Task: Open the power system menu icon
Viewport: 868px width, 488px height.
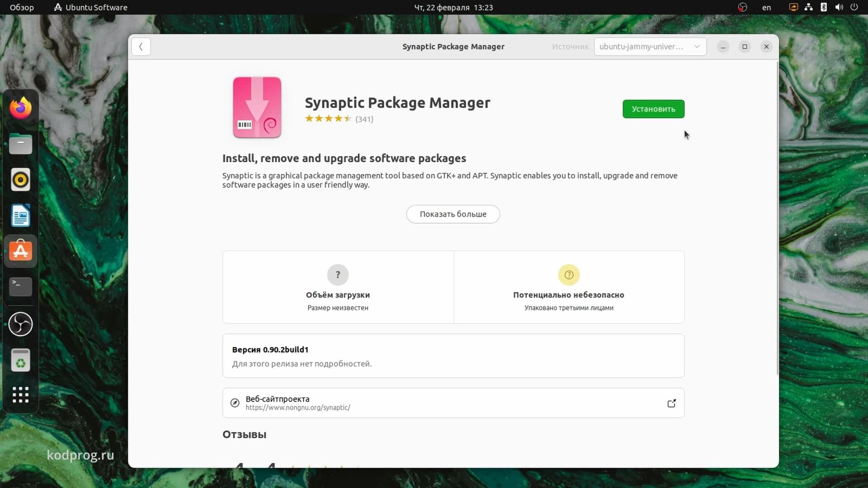Action: point(854,7)
